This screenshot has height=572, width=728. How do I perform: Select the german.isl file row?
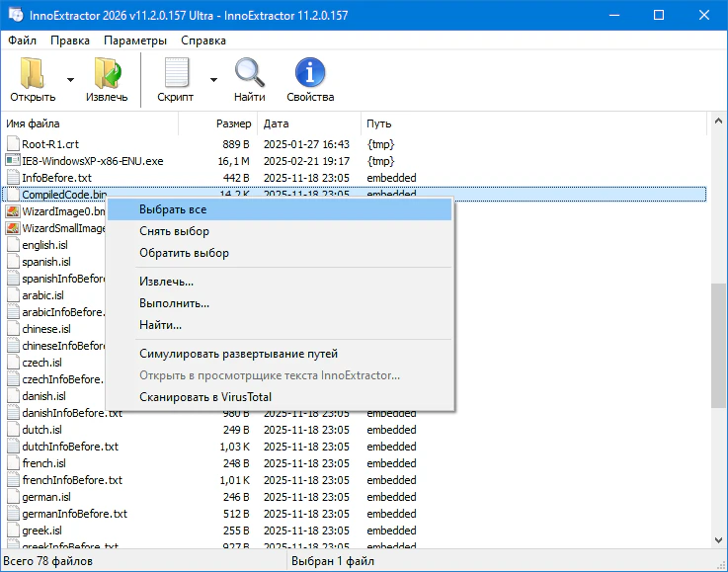pyautogui.click(x=44, y=497)
